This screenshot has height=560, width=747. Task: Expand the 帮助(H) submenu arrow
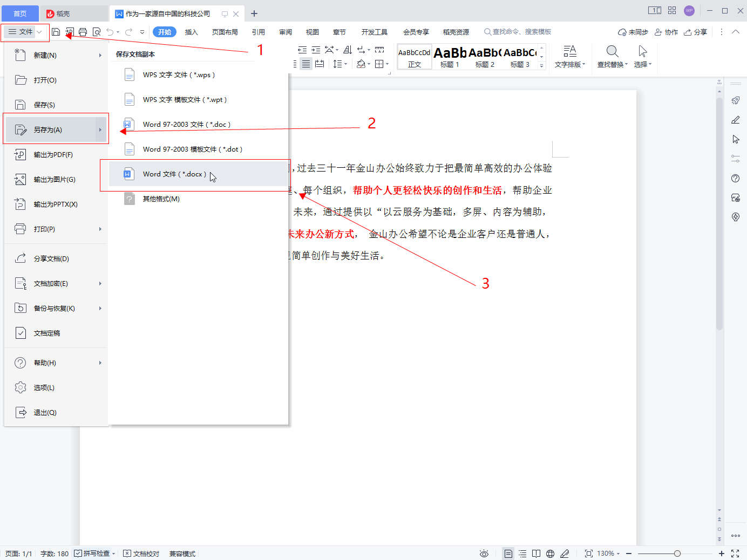pyautogui.click(x=100, y=363)
